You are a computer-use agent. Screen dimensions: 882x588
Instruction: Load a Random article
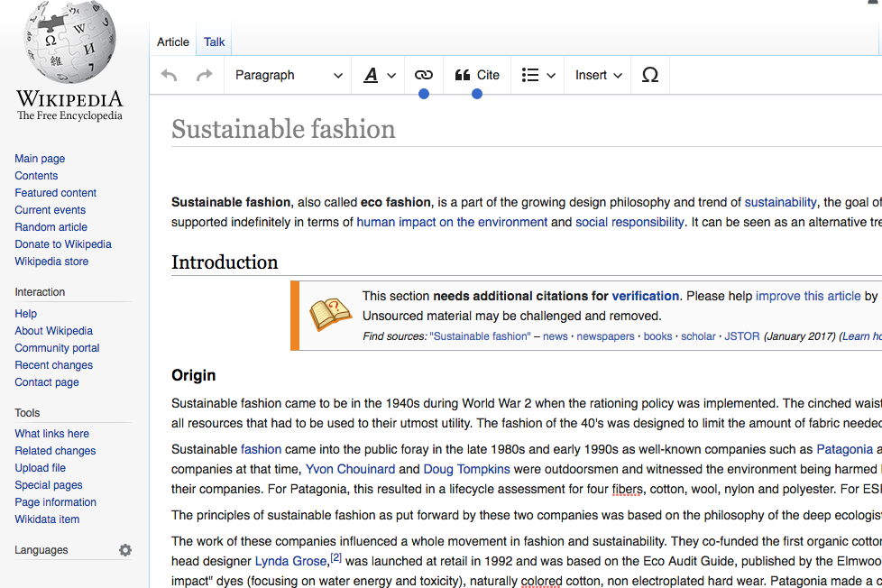pyautogui.click(x=51, y=226)
